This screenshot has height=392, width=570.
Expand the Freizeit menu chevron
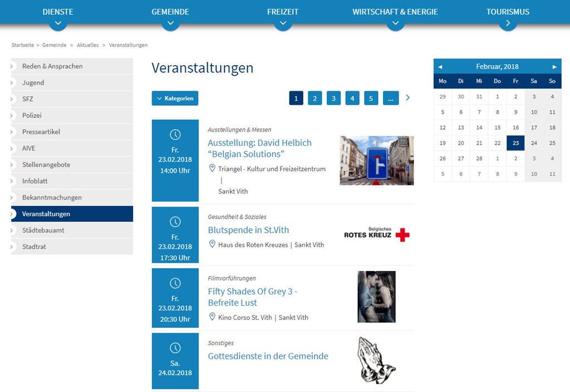click(283, 23)
